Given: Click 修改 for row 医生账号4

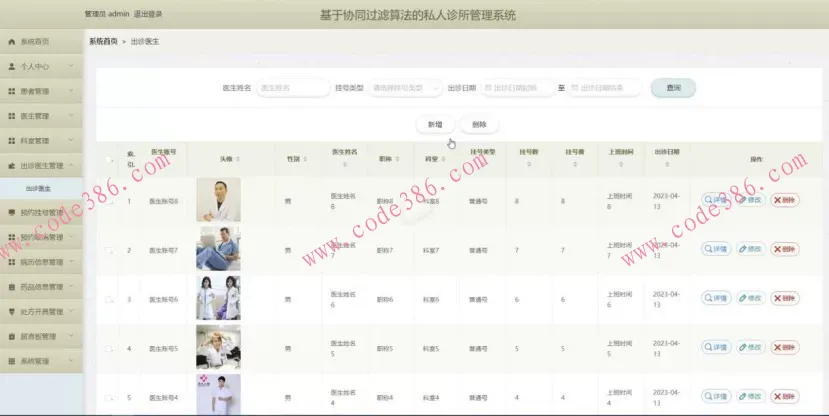Looking at the screenshot, I should point(751,396).
